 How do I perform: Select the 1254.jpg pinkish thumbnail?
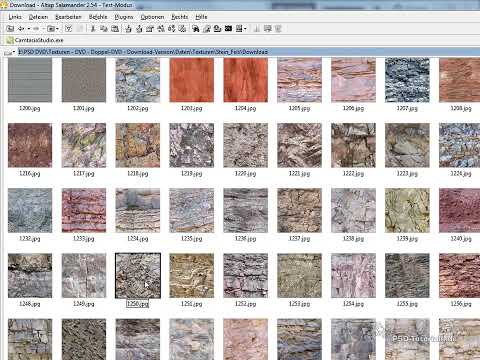[353, 276]
